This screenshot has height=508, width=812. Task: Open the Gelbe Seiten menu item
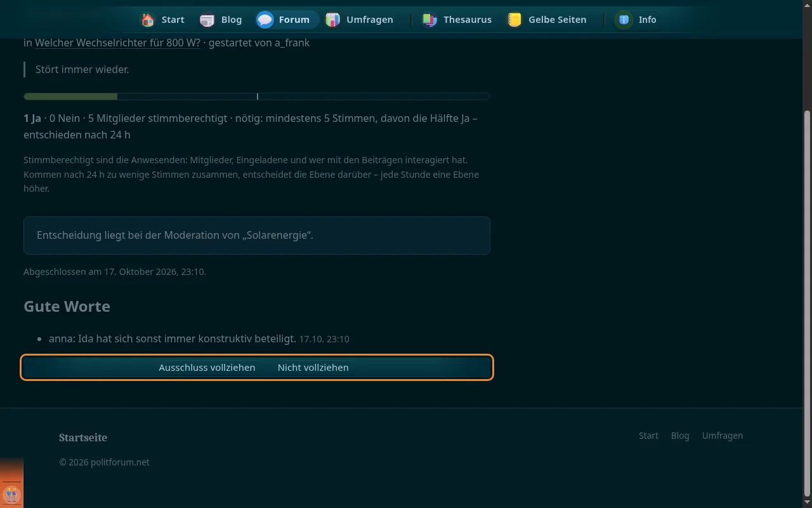pyautogui.click(x=548, y=20)
